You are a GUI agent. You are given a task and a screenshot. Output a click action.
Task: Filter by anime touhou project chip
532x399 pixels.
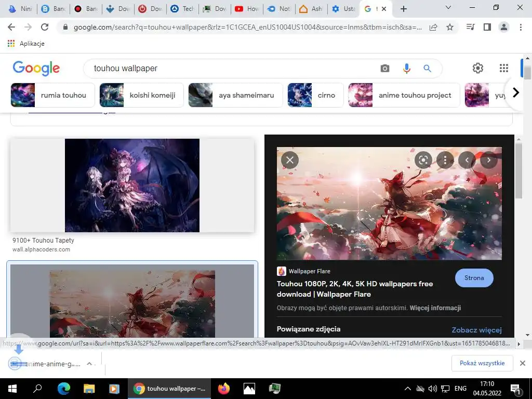click(404, 96)
